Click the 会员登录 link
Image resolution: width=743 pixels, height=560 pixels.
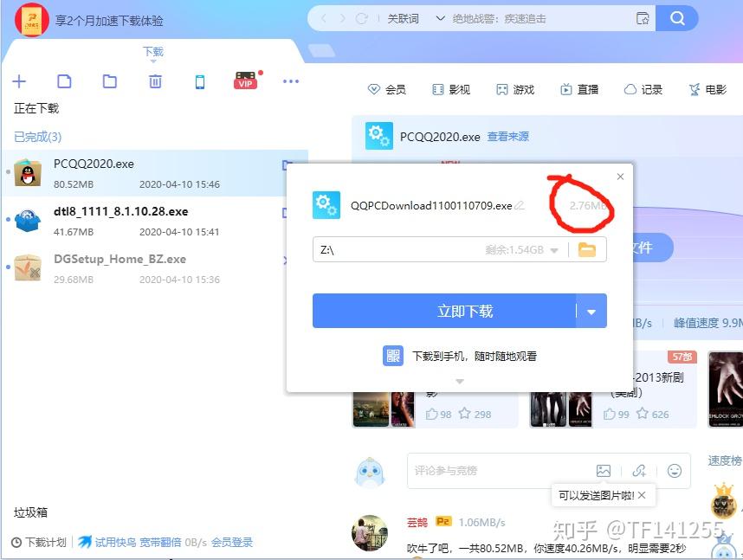232,542
